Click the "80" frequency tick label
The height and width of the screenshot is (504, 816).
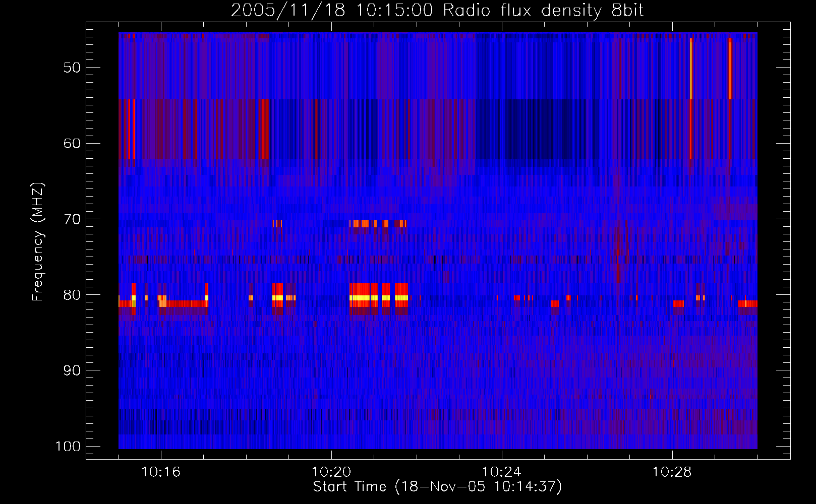tap(72, 295)
